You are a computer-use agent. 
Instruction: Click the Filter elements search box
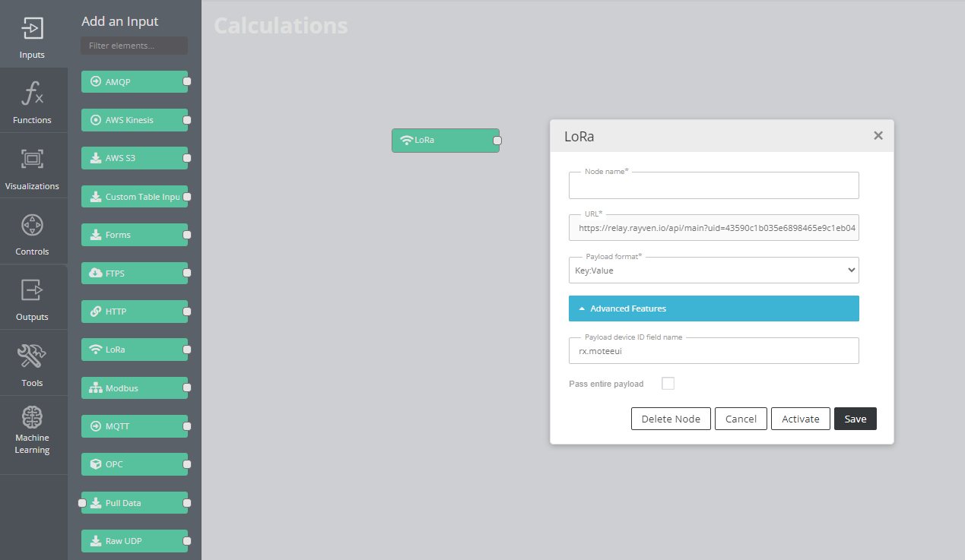135,46
